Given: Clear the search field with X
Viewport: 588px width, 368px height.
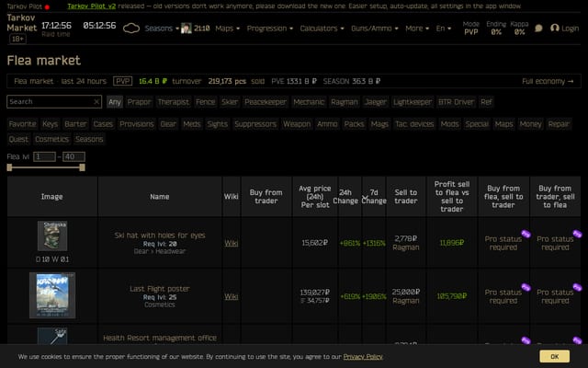Looking at the screenshot, I should [x=96, y=101].
